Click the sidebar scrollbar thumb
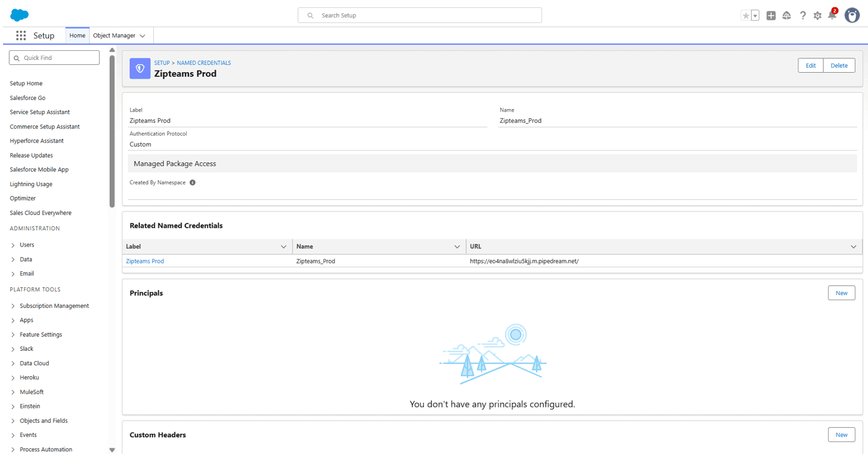This screenshot has height=458, width=868. click(x=112, y=131)
